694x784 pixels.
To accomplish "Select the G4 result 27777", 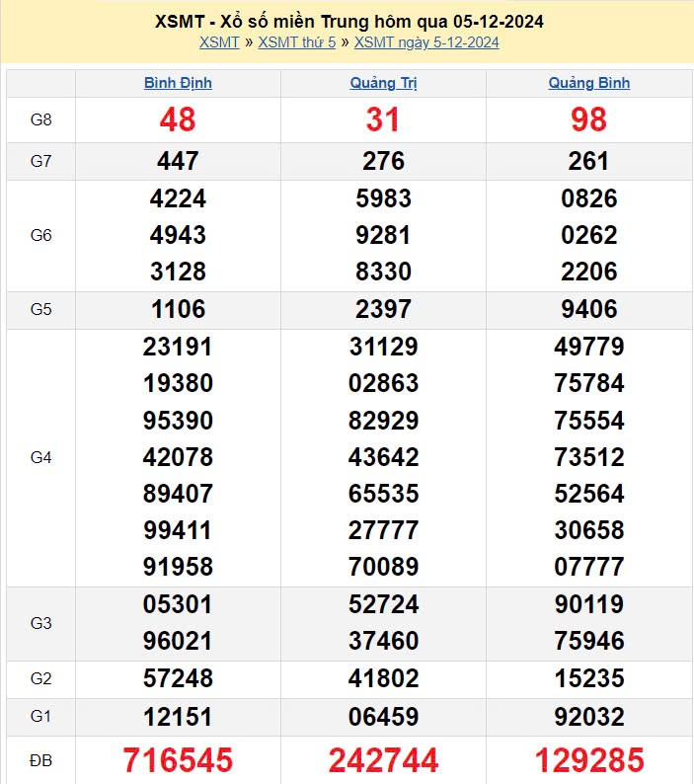I will 383,530.
